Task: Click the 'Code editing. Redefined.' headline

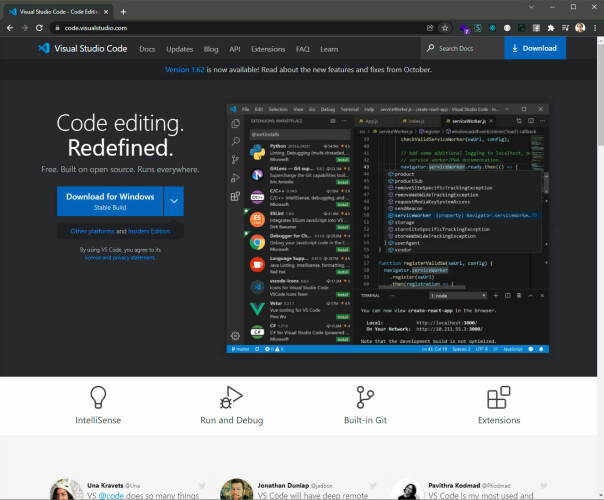Action: pyautogui.click(x=120, y=135)
